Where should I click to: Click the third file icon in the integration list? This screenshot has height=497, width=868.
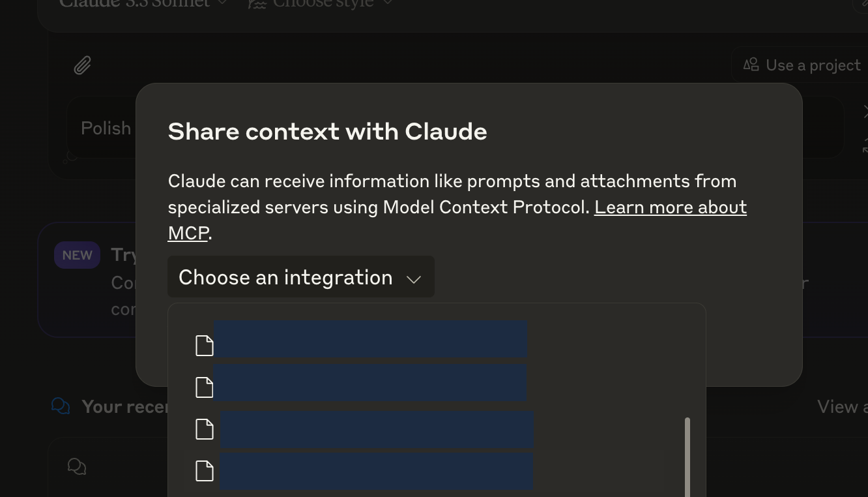[205, 429]
